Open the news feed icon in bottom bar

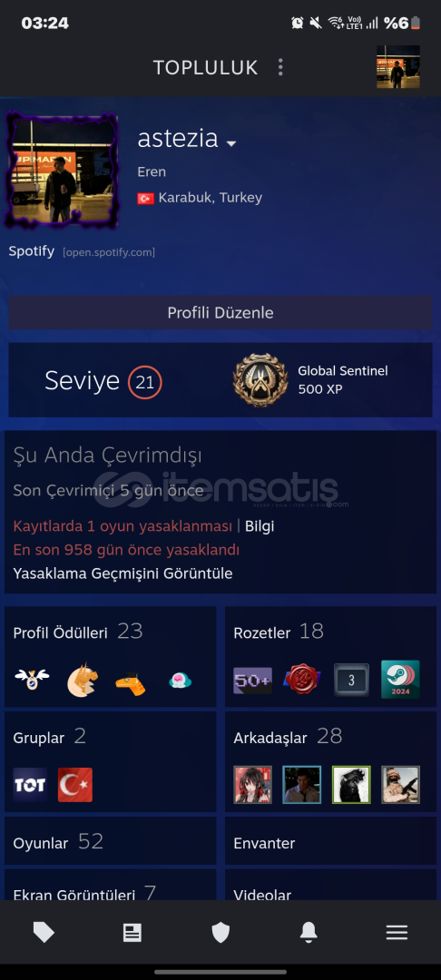[x=132, y=933]
